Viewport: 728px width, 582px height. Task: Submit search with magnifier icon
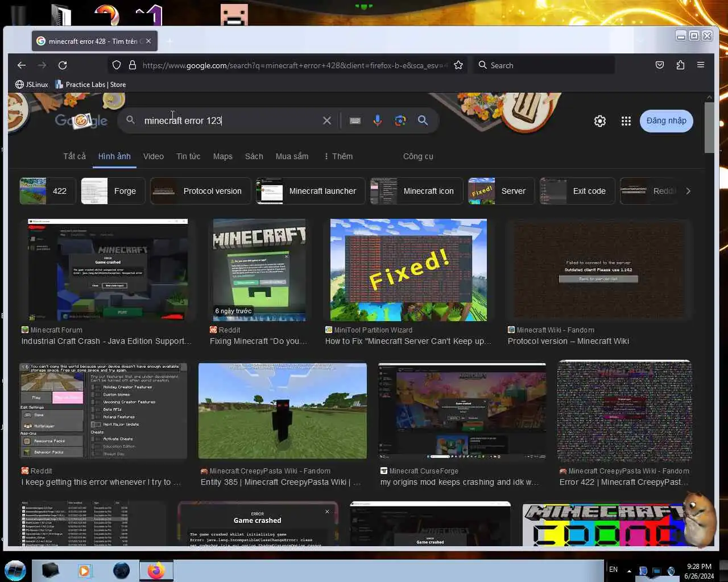(423, 120)
